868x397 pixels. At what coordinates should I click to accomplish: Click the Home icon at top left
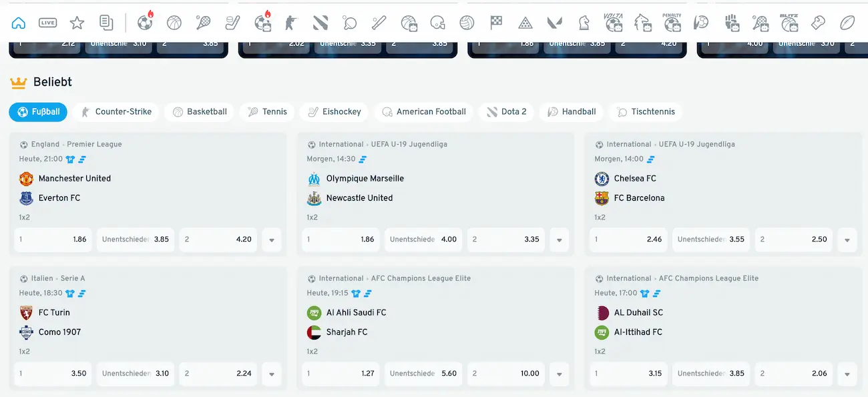pyautogui.click(x=18, y=22)
